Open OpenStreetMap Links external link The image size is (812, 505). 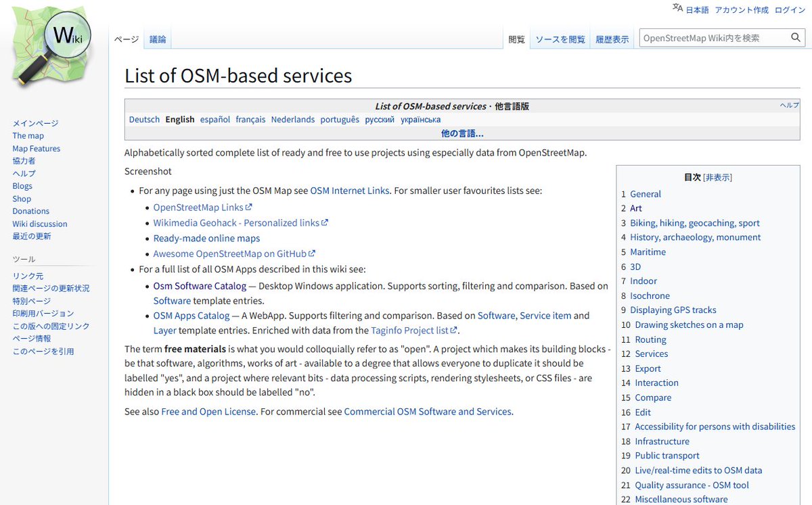pyautogui.click(x=203, y=208)
